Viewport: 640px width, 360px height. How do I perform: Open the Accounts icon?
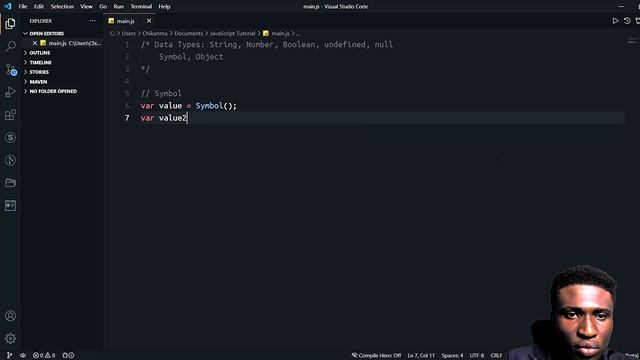(x=11, y=316)
